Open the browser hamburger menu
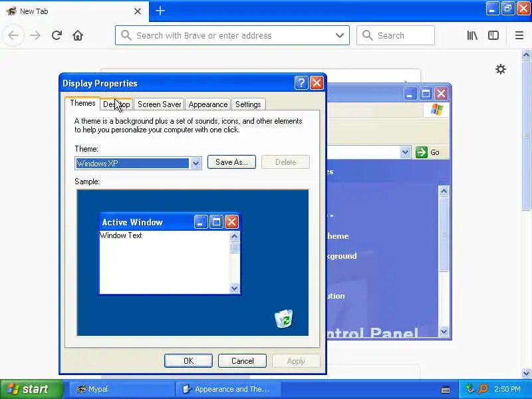532x399 pixels. 519,35
